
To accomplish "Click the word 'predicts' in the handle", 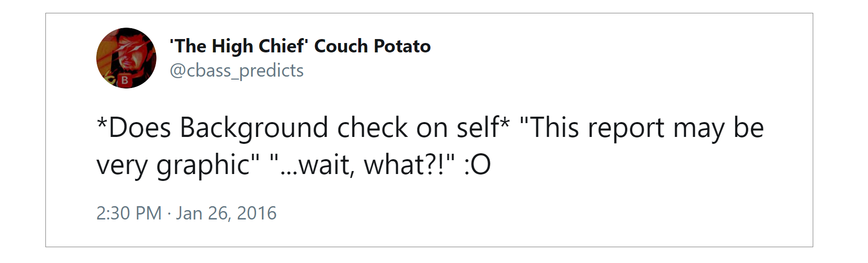I will (x=271, y=71).
